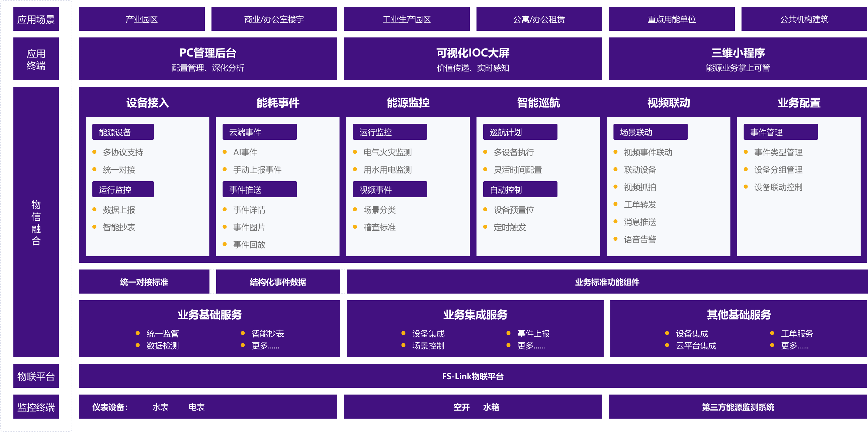Select the 业务配置 column heading
This screenshot has width=868, height=432.
pos(799,103)
